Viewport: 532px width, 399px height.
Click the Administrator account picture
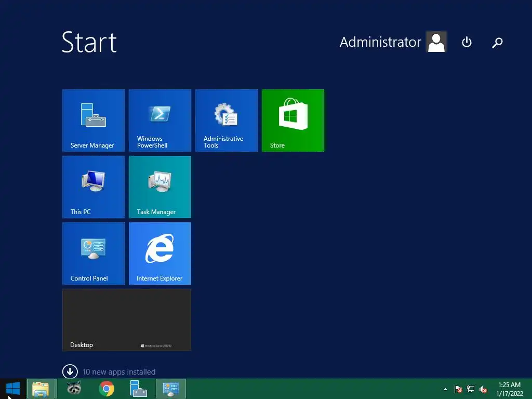click(x=436, y=42)
